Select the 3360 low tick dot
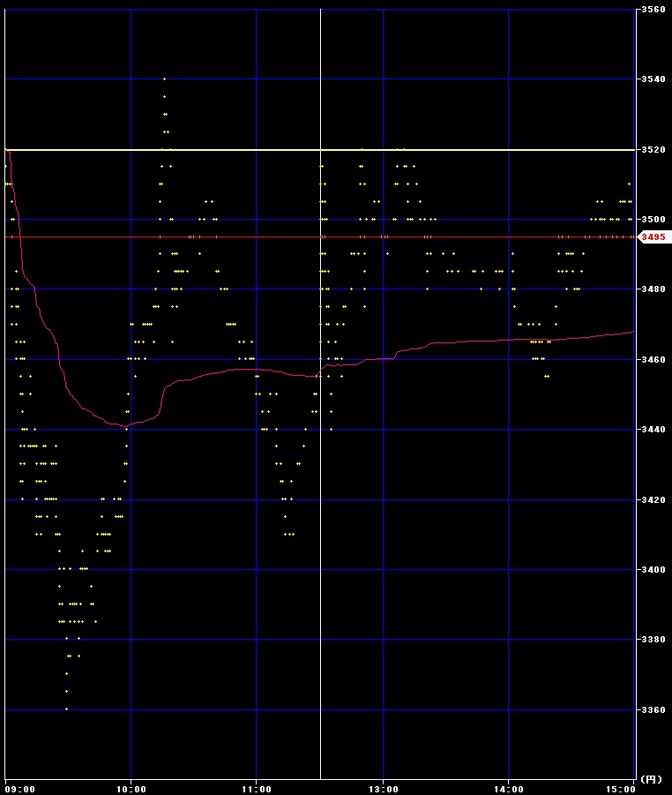The height and width of the screenshot is (795, 672). pos(67,709)
